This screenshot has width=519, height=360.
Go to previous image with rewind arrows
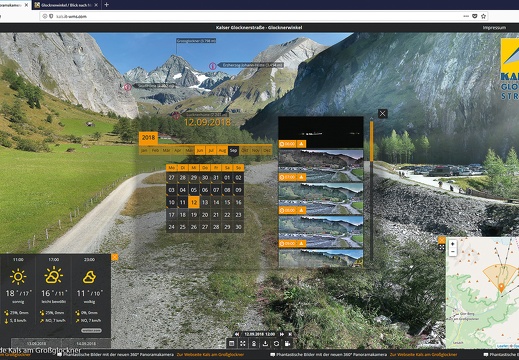[237, 334]
